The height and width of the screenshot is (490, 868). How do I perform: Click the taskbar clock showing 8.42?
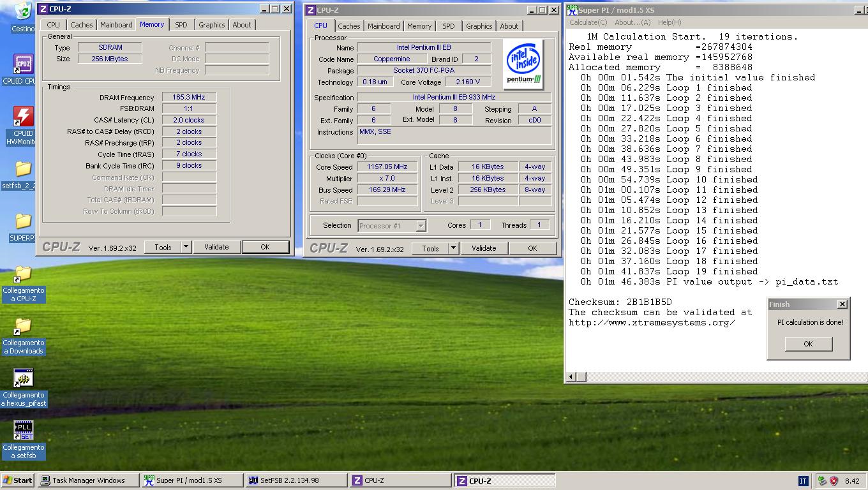[852, 481]
